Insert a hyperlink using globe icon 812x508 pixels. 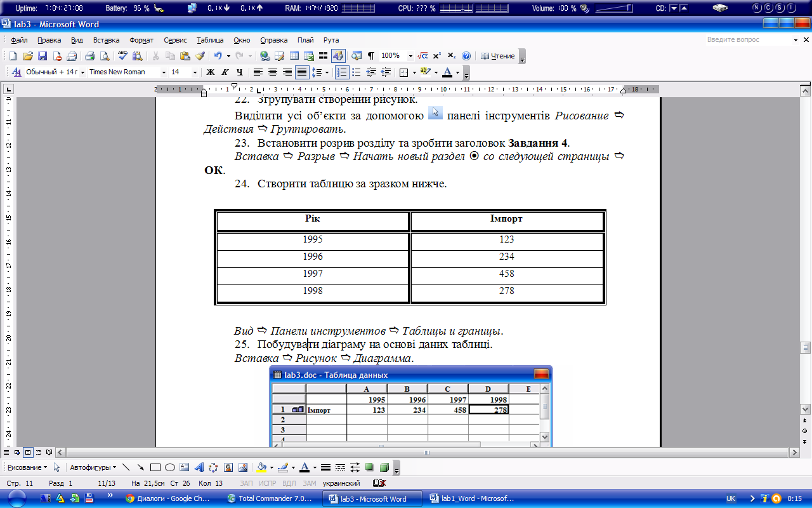pos(265,56)
